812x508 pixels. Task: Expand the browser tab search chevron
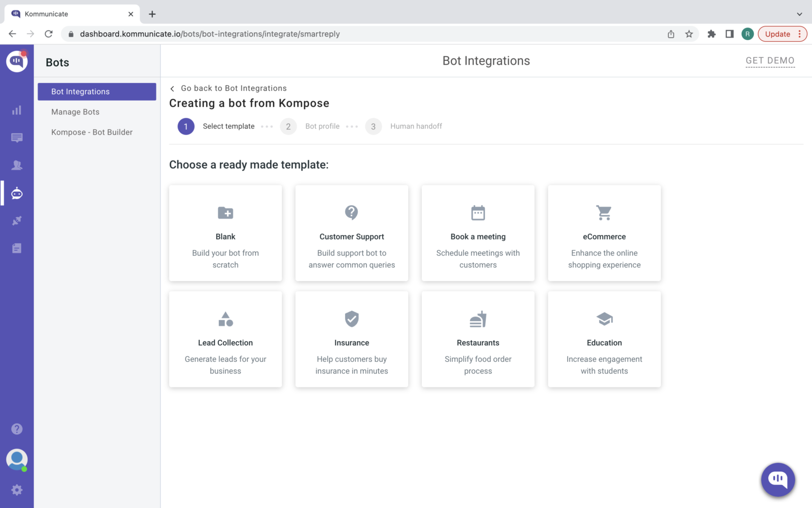pyautogui.click(x=799, y=14)
